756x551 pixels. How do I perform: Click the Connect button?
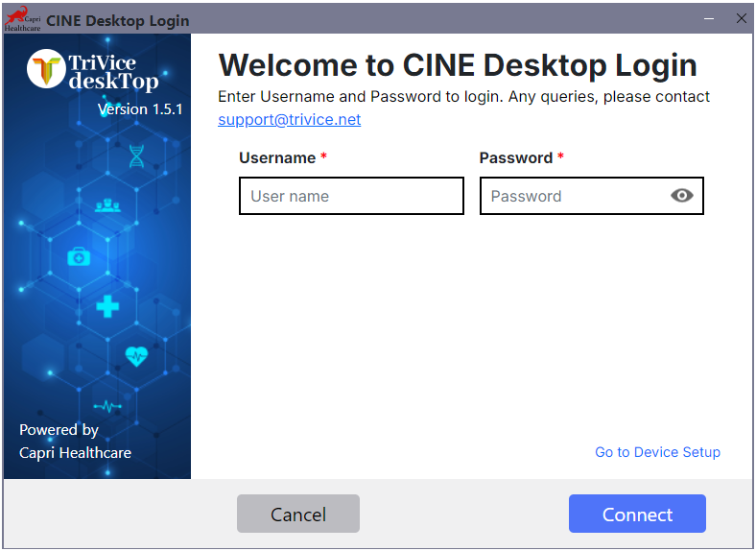point(637,514)
